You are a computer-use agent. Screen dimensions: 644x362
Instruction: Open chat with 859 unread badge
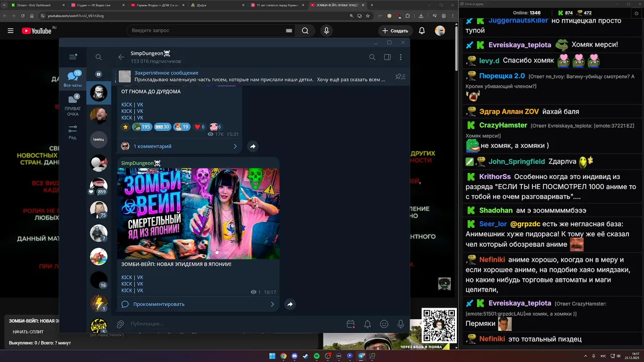(99, 186)
